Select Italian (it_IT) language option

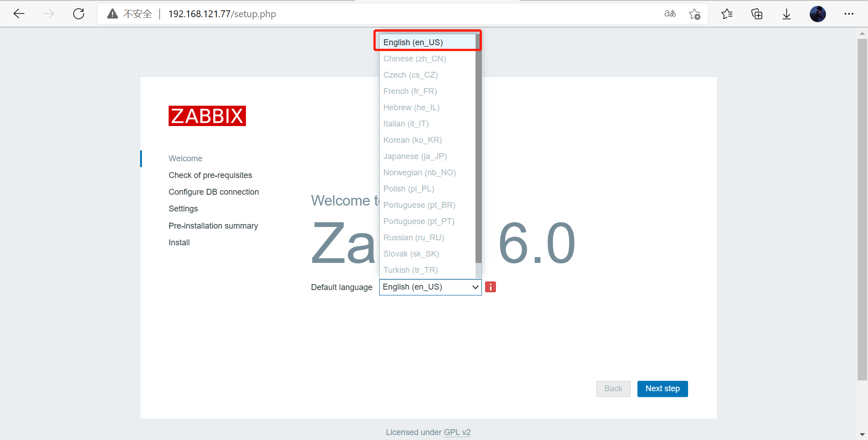[x=428, y=124]
